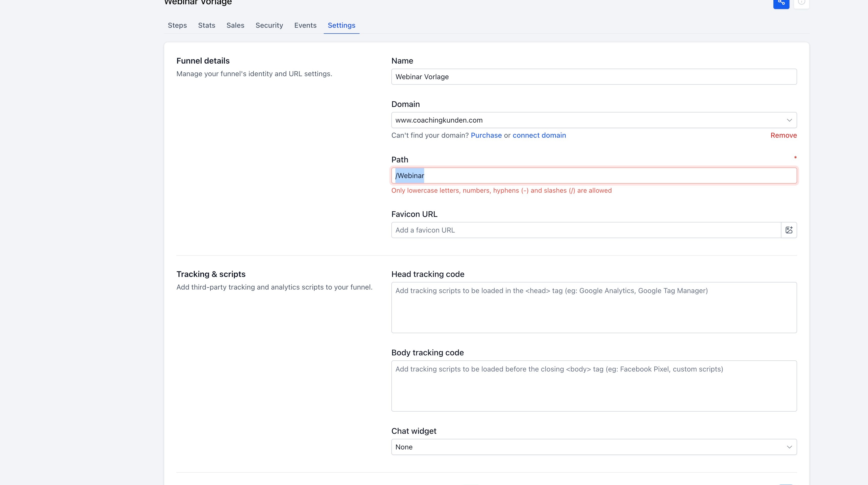This screenshot has width=868, height=485.
Task: Click the Funnel details heading
Action: point(203,61)
